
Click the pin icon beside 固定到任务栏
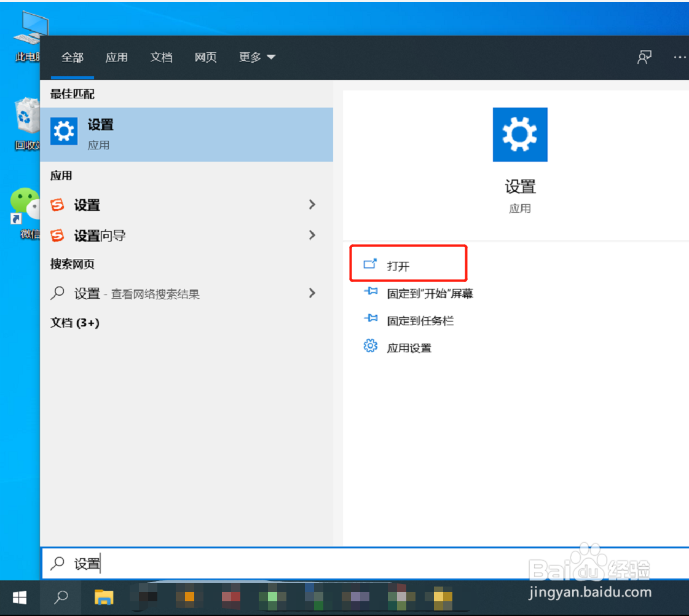(x=371, y=319)
